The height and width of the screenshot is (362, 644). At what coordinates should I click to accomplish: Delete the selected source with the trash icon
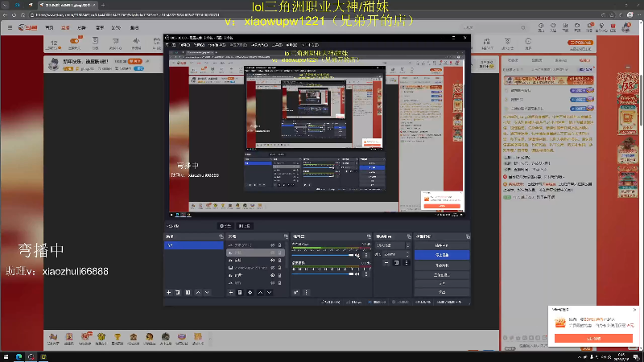[240, 293]
